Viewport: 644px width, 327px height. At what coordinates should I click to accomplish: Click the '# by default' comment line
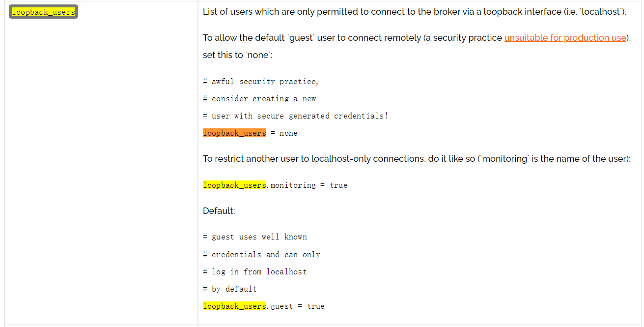(x=230, y=289)
